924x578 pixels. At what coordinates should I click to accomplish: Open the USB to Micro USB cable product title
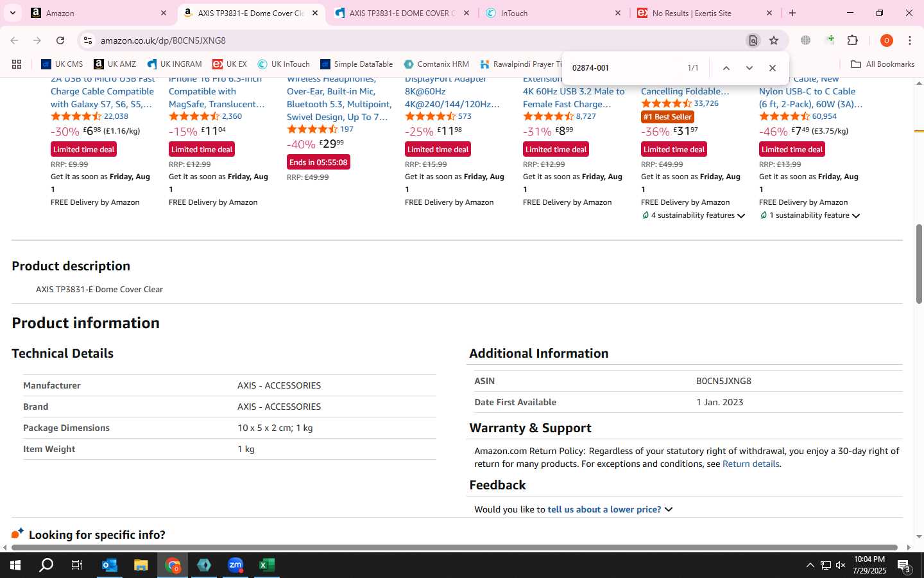pos(103,91)
